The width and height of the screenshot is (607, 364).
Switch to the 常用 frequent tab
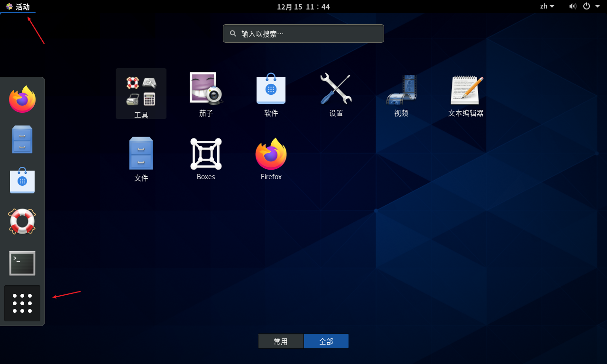click(x=281, y=341)
